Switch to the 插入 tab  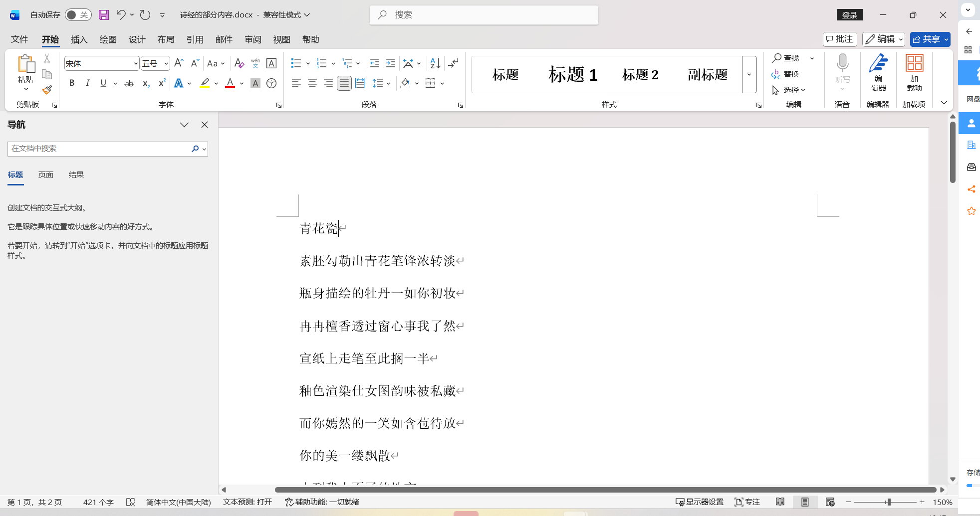(79, 39)
